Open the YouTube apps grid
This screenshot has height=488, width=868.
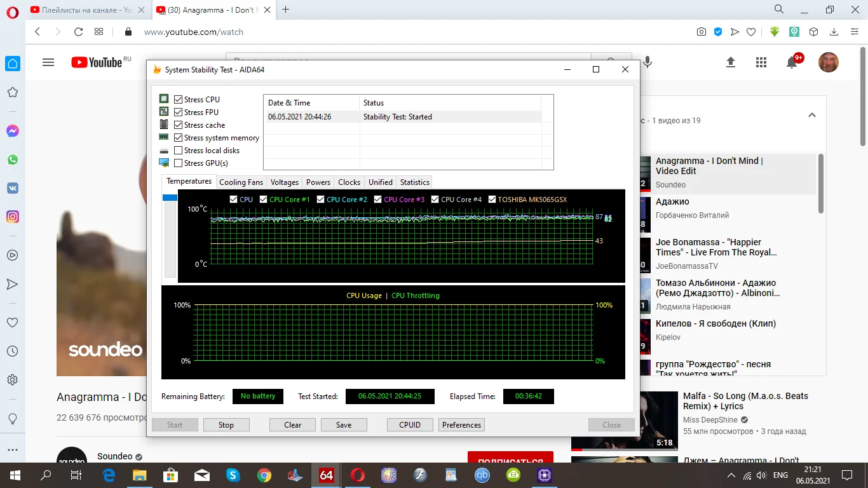click(x=761, y=62)
